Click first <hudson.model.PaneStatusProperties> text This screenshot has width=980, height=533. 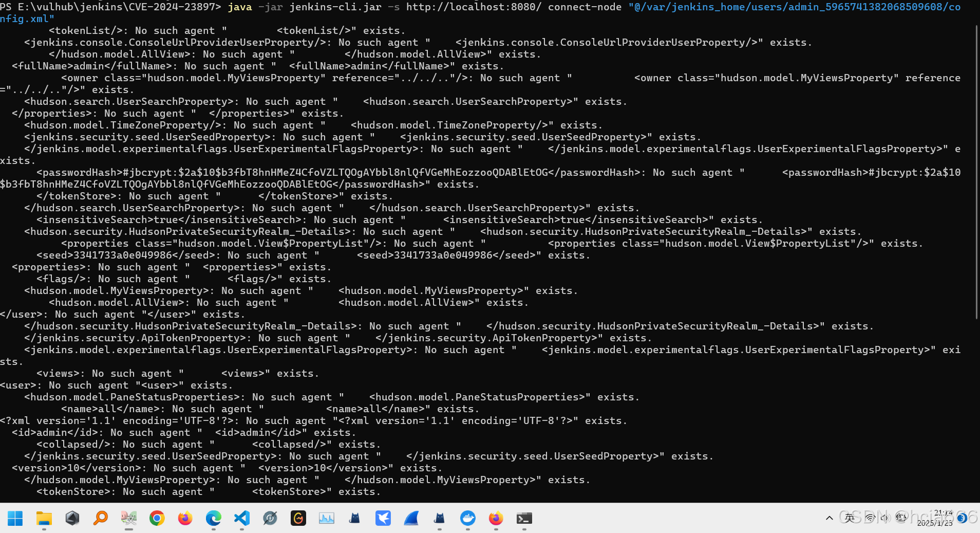click(132, 397)
